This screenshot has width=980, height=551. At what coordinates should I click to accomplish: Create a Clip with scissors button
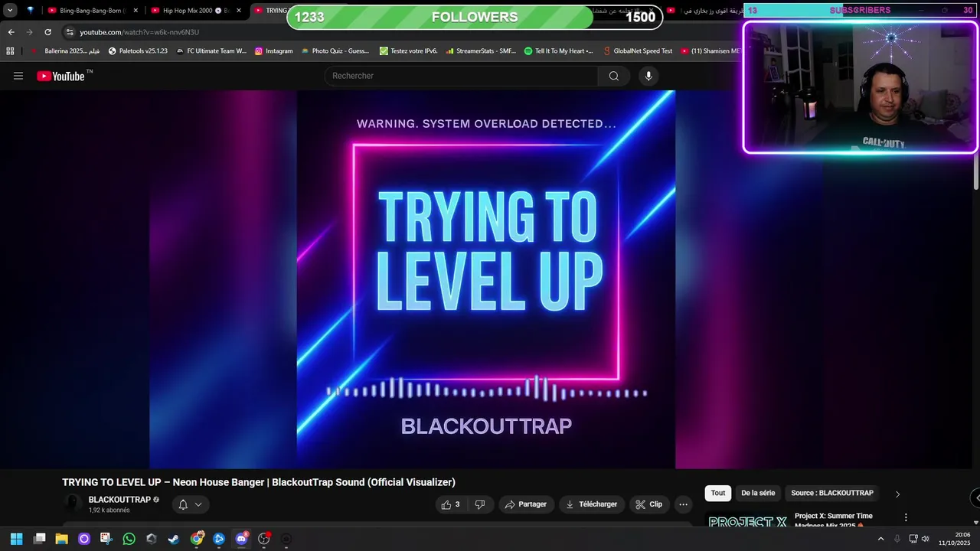648,504
